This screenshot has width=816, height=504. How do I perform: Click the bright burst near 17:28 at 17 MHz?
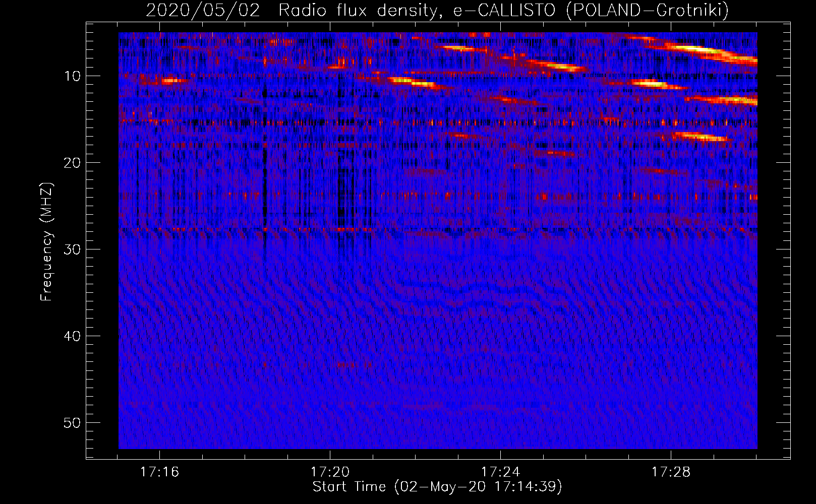[x=701, y=136]
